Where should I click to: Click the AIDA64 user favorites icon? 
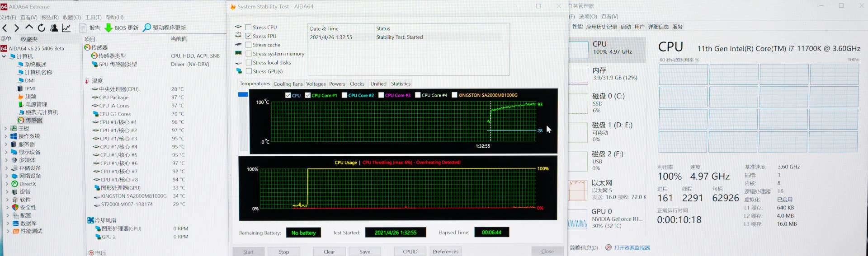(x=54, y=28)
